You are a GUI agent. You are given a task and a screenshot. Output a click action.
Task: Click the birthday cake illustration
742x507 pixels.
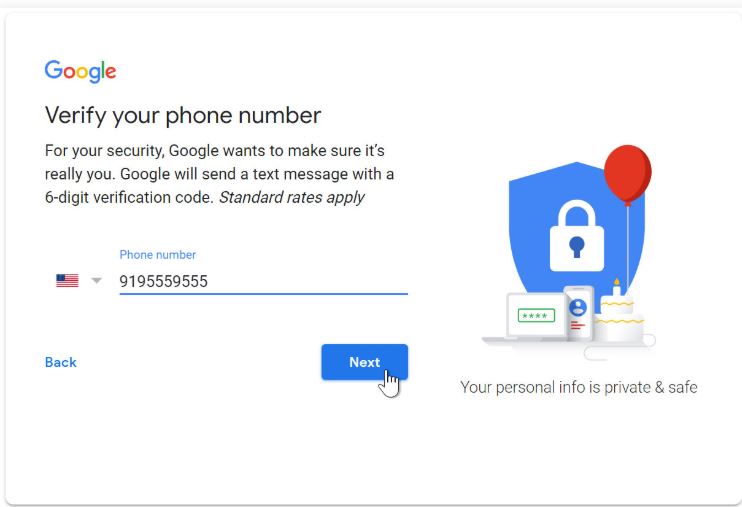(x=619, y=319)
